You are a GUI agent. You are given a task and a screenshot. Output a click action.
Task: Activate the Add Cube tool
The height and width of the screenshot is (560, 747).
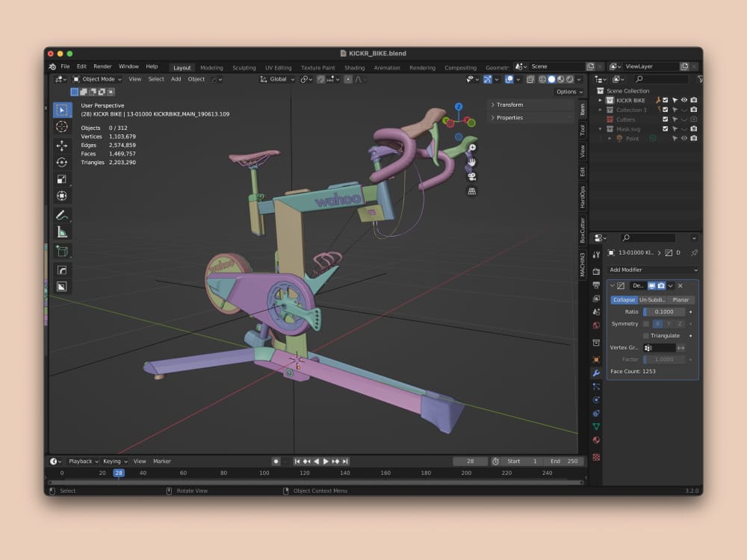point(62,251)
